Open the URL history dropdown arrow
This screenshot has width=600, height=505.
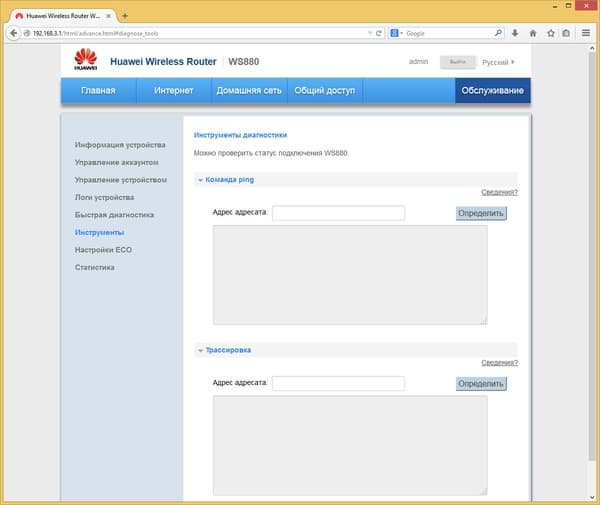point(370,33)
